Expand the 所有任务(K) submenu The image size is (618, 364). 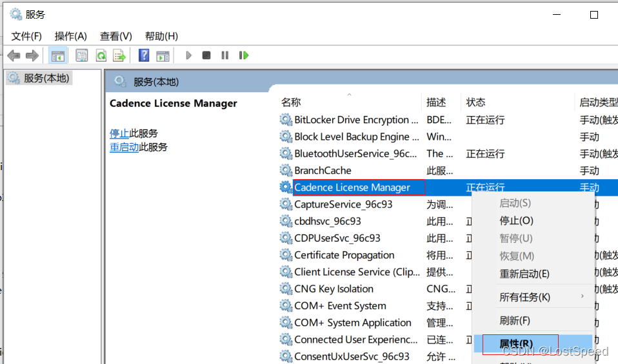coord(524,297)
